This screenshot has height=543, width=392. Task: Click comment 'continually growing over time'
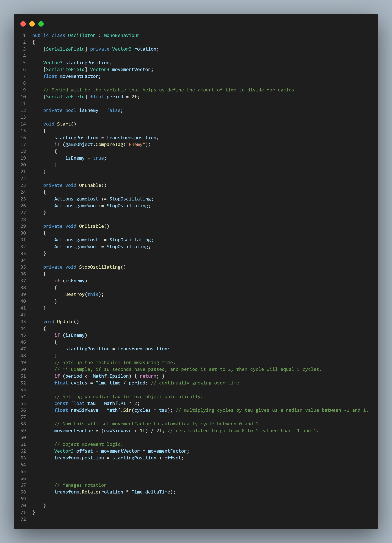pos(195,383)
